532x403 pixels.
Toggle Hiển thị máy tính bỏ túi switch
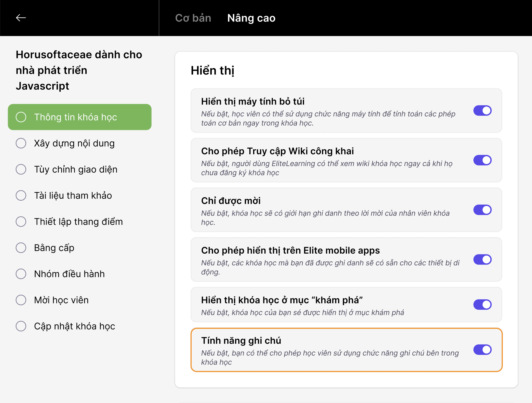coord(482,110)
